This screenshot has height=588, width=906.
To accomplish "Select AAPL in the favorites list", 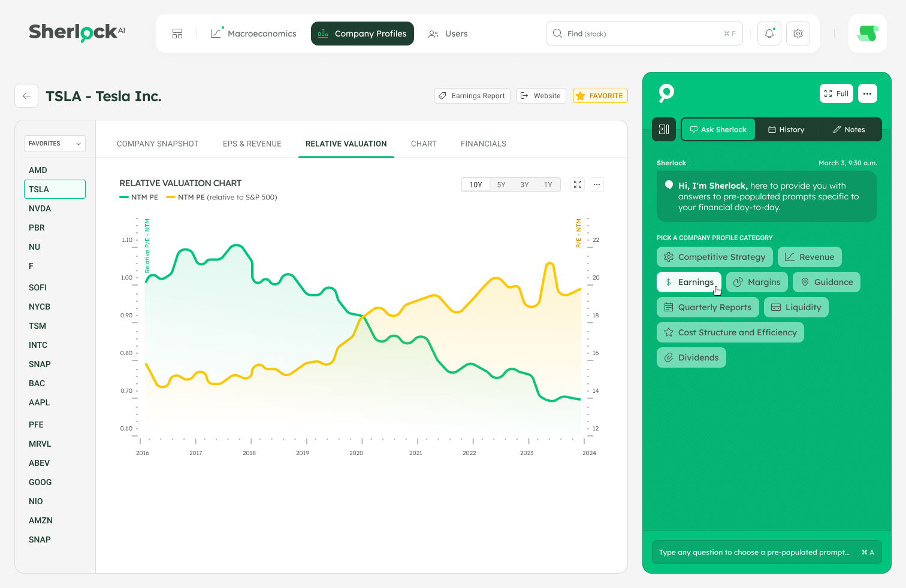I will coord(40,402).
